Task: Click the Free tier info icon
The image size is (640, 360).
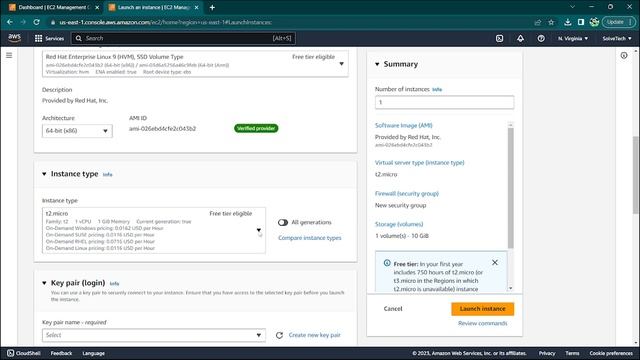Action: click(387, 263)
